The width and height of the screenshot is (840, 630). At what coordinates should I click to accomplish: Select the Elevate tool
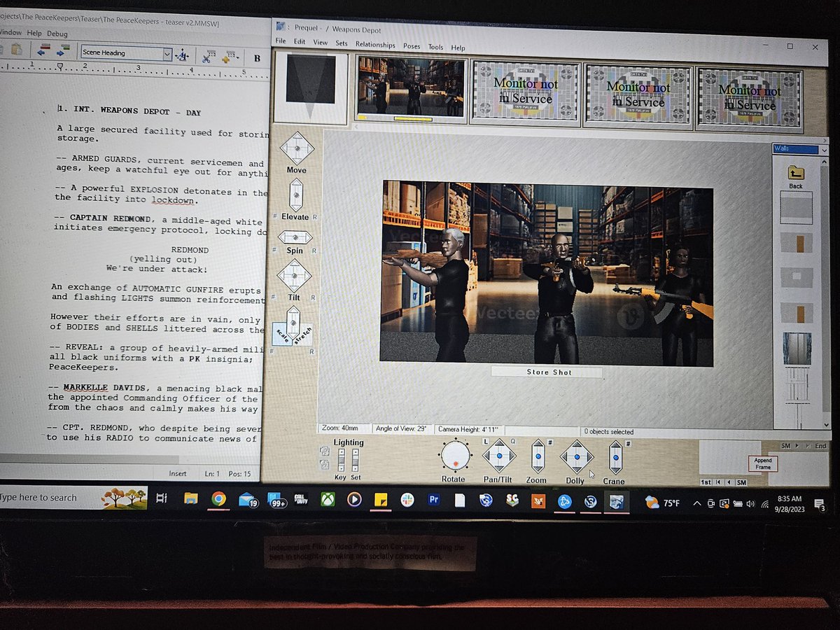[x=295, y=195]
